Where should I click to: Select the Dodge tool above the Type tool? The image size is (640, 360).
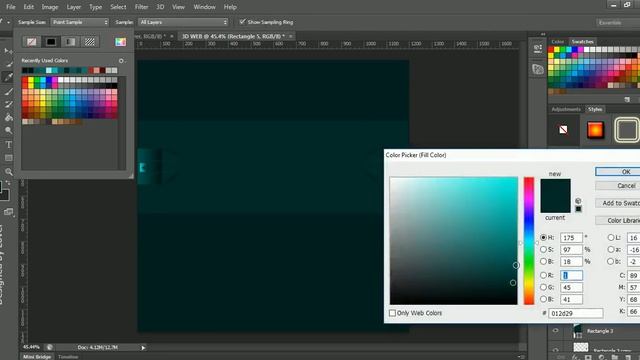point(8,131)
